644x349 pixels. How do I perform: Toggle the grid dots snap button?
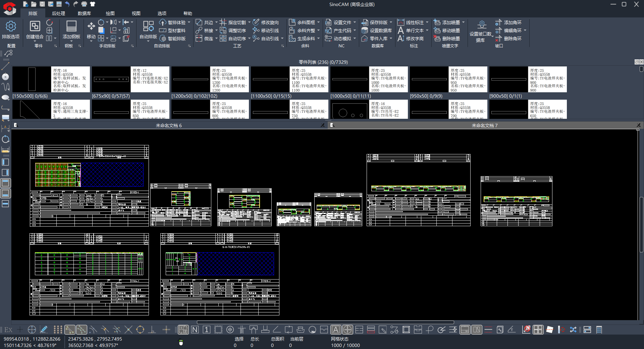click(x=58, y=330)
